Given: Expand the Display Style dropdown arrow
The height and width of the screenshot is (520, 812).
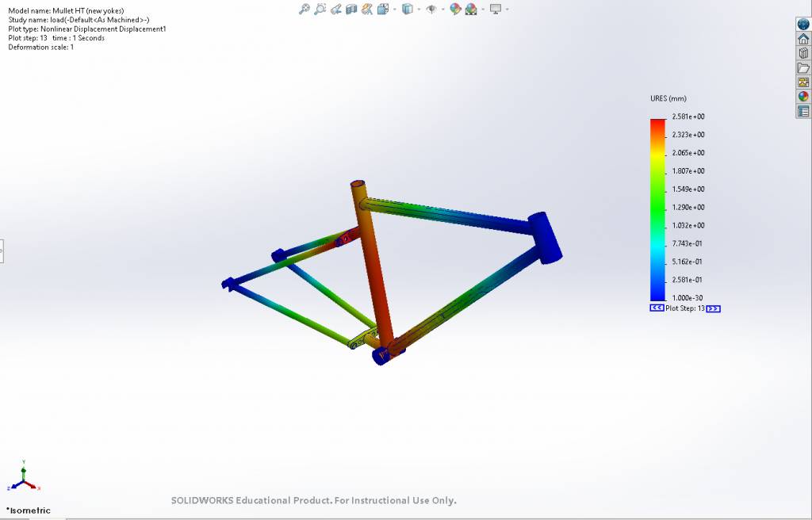Looking at the screenshot, I should click(x=419, y=10).
